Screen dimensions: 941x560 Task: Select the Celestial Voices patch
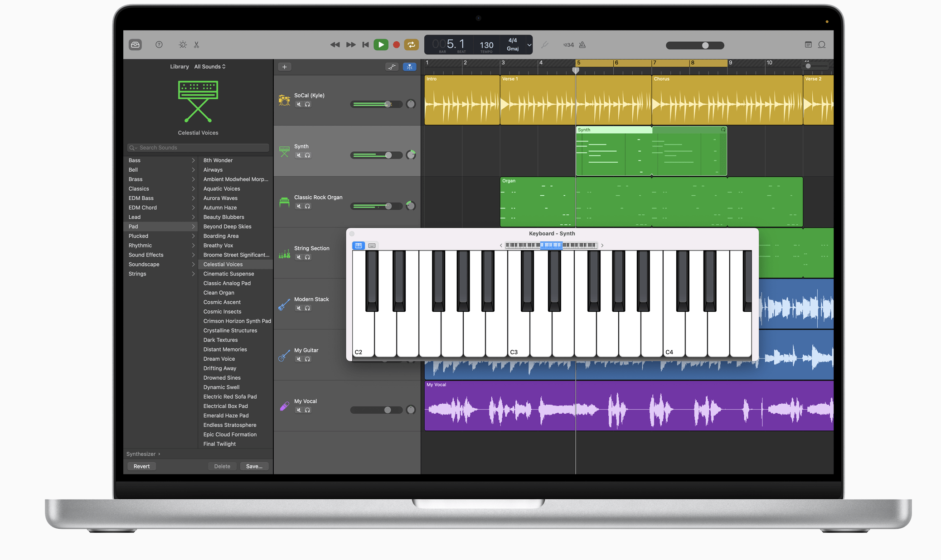(223, 264)
